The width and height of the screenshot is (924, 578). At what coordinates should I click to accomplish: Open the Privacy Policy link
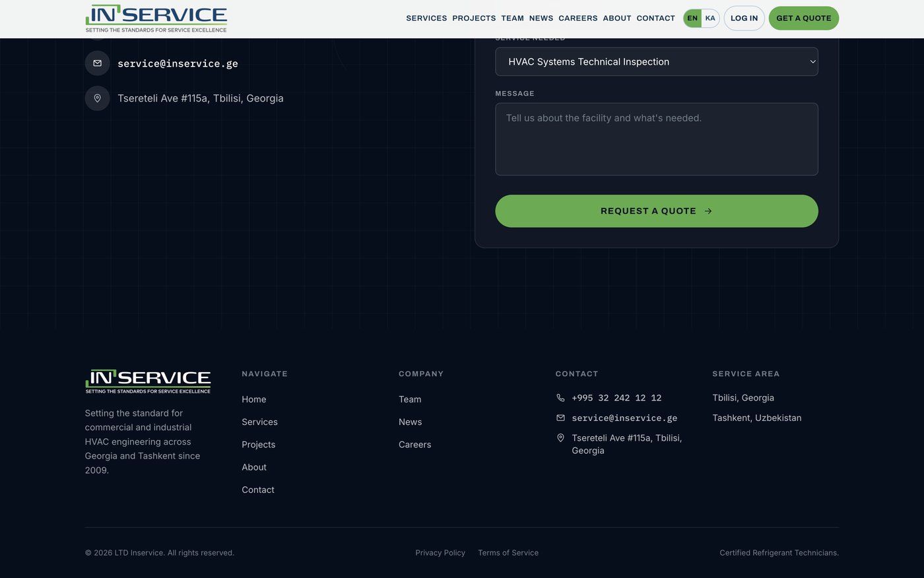pos(440,553)
